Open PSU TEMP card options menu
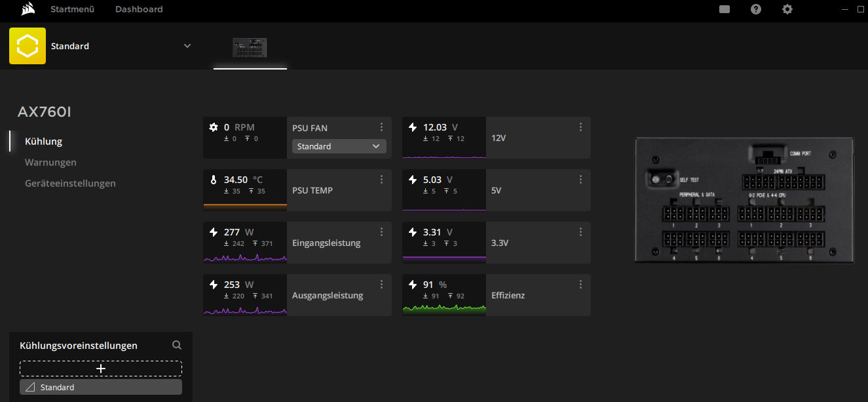Image resolution: width=868 pixels, height=402 pixels. coord(381,179)
